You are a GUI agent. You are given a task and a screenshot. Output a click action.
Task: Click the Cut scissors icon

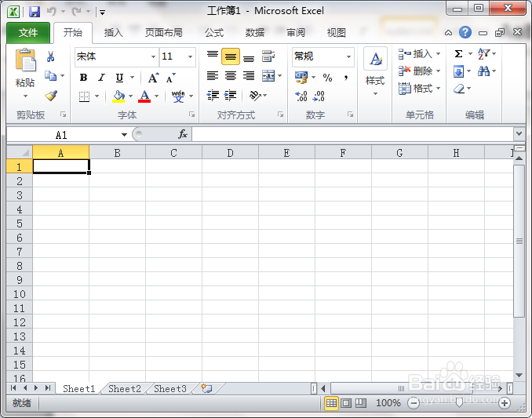tap(50, 56)
